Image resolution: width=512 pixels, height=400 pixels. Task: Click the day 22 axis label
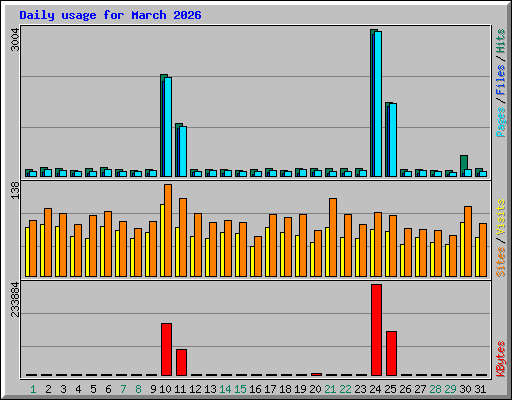pos(345,389)
